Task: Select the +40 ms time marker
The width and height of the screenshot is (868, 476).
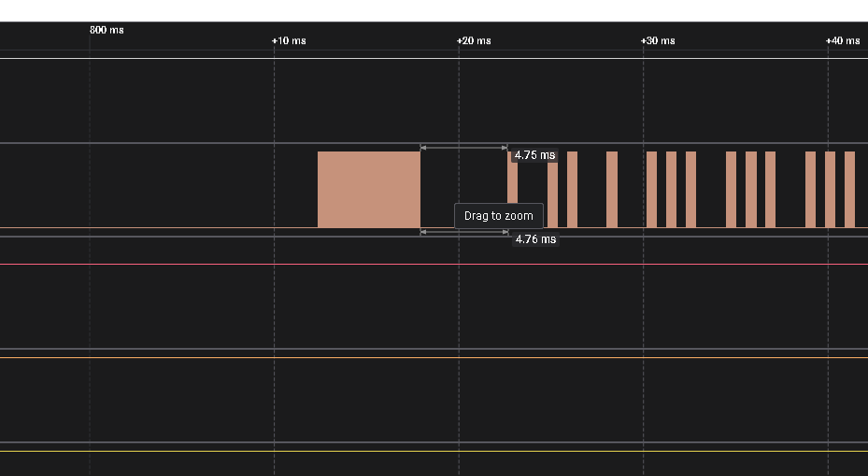Action: pos(843,41)
